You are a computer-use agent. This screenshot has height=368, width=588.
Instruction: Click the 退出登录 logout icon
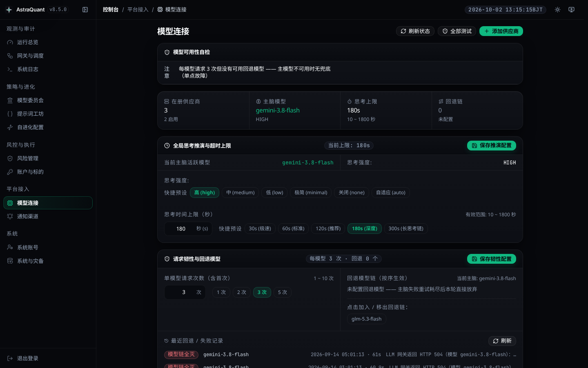10,358
